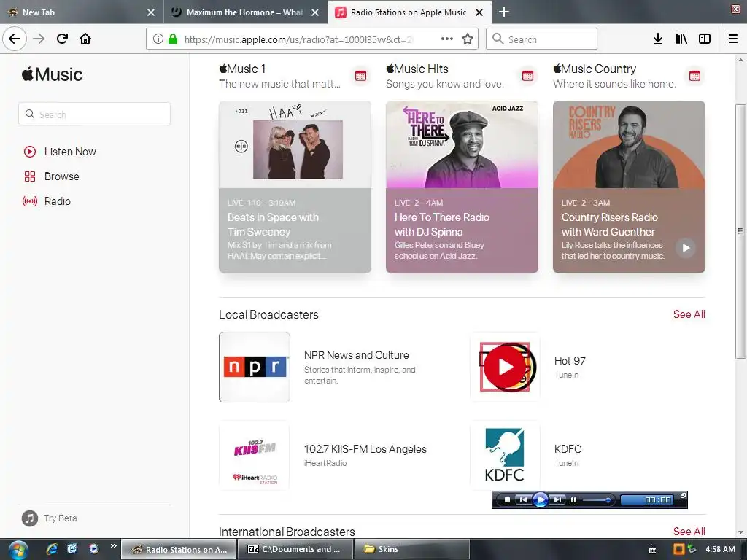
Task: Switch to the Maximum the Hormone tab
Action: pyautogui.click(x=246, y=12)
